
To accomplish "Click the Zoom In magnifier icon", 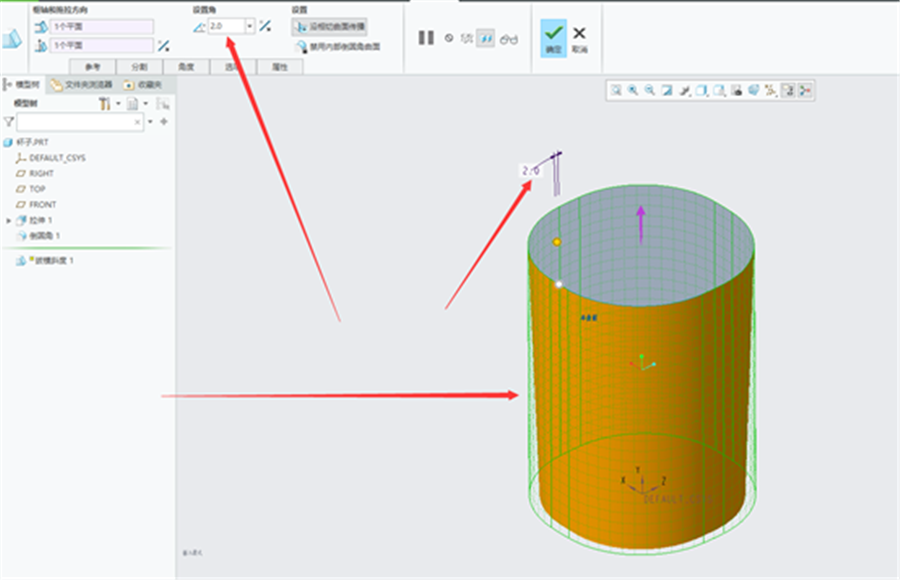I will pyautogui.click(x=633, y=90).
